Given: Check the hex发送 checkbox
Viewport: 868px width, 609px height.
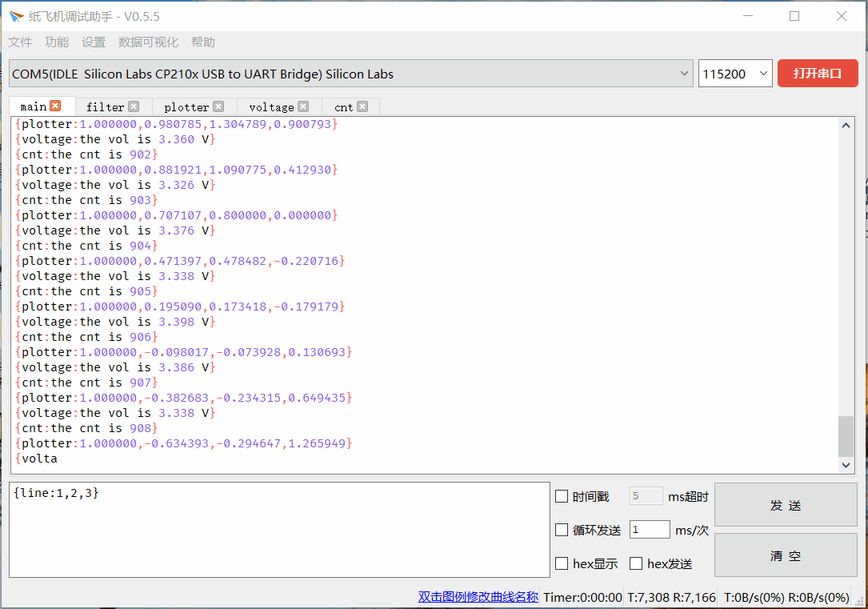Looking at the screenshot, I should click(636, 563).
